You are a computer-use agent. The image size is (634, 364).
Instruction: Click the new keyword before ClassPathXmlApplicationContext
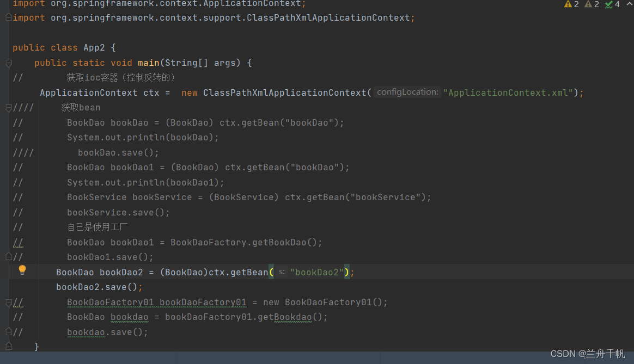pos(190,93)
